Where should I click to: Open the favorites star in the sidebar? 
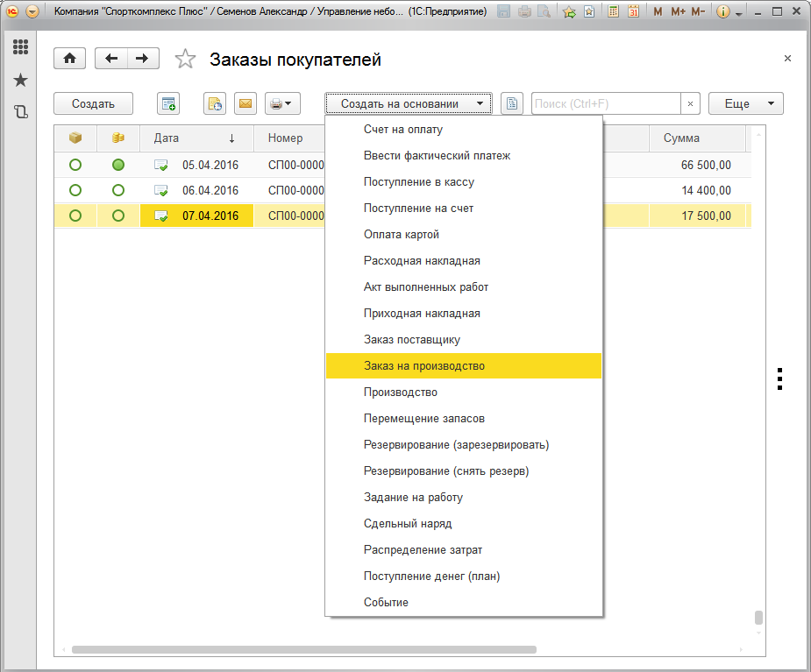tap(20, 80)
